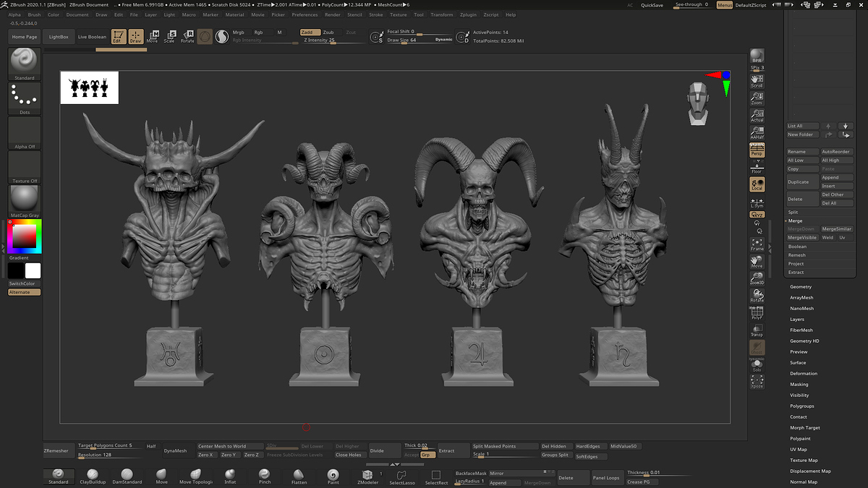Open the Preferences menu
The image size is (868, 488).
[305, 14]
